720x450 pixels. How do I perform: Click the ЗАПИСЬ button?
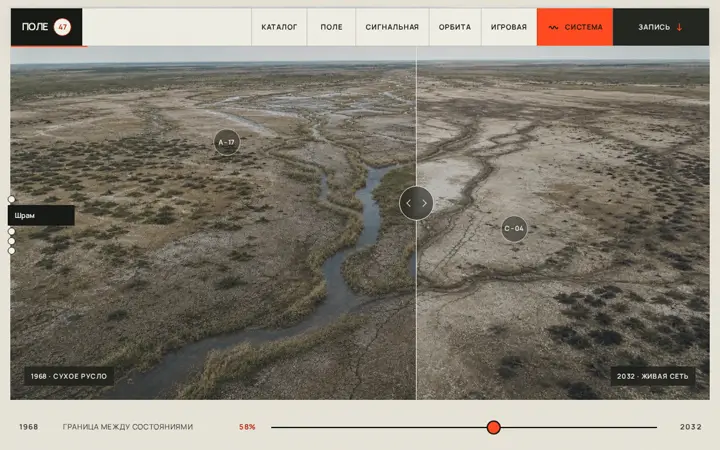tap(660, 27)
